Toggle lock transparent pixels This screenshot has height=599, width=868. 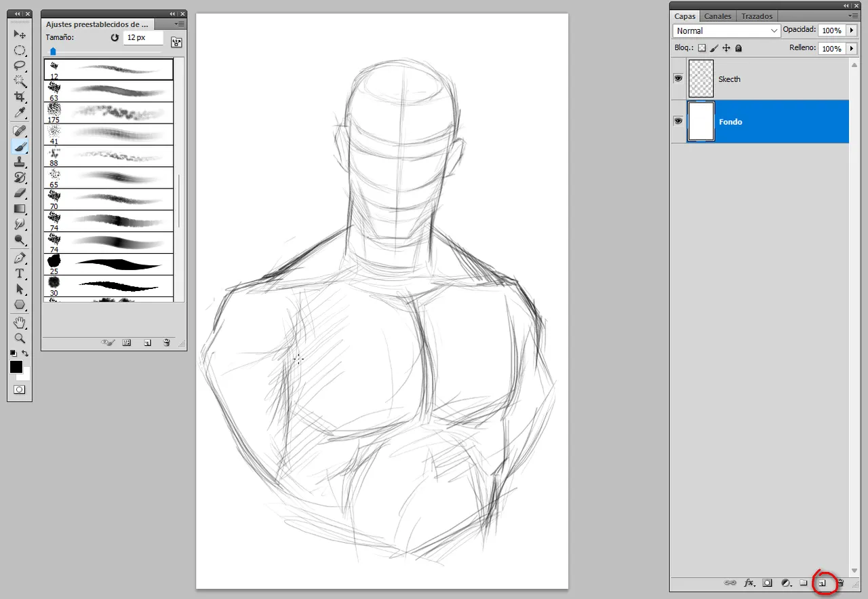702,48
